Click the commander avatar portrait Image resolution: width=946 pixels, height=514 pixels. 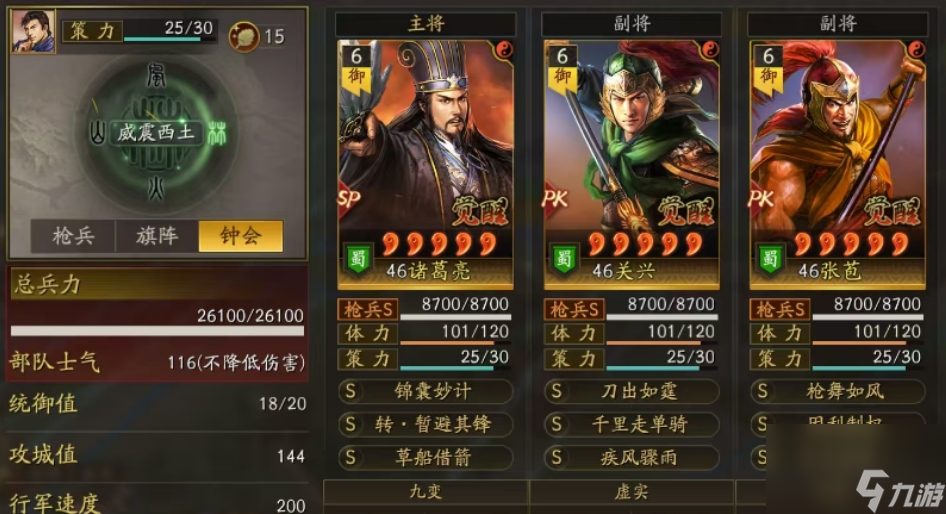[33, 31]
